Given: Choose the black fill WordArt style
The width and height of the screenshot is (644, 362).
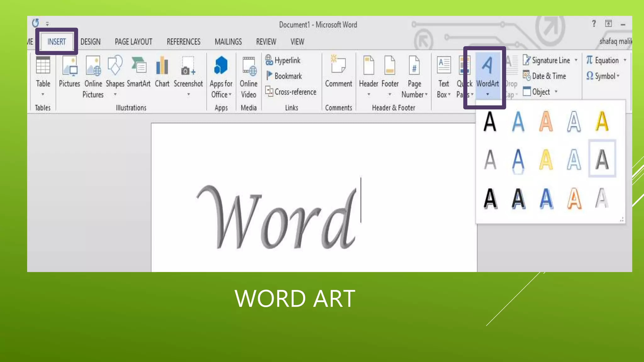Looking at the screenshot, I should click(x=490, y=121).
